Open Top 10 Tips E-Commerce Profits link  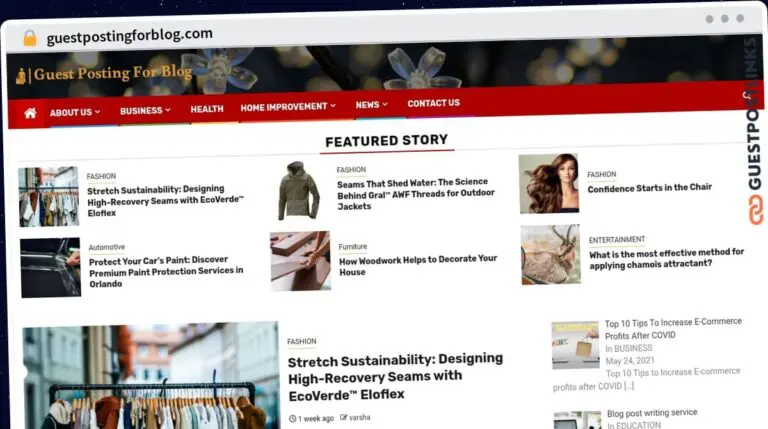tap(673, 329)
